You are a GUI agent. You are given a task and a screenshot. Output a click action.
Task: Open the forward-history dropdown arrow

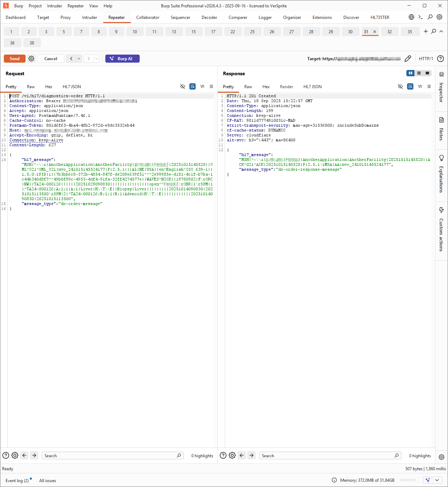coord(96,59)
